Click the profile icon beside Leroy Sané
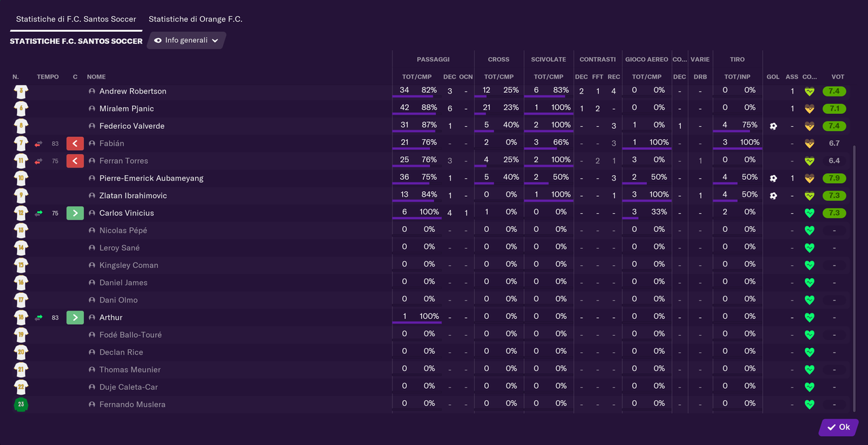The width and height of the screenshot is (868, 445). [x=92, y=248]
